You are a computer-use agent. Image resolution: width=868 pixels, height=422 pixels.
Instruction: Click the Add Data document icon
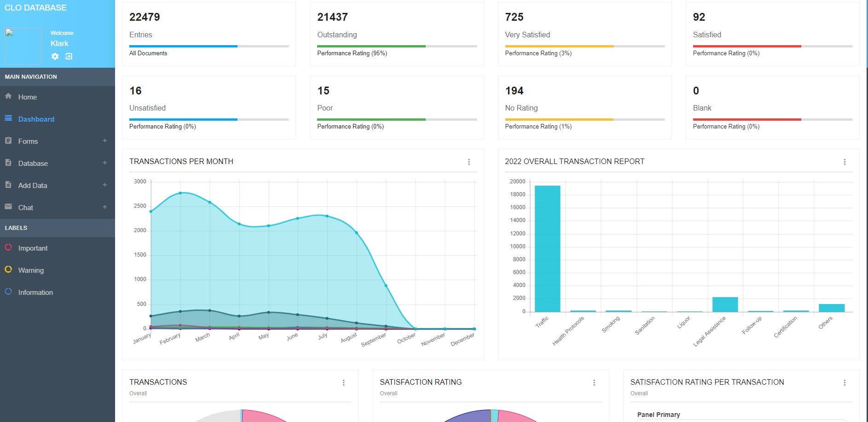pyautogui.click(x=8, y=185)
